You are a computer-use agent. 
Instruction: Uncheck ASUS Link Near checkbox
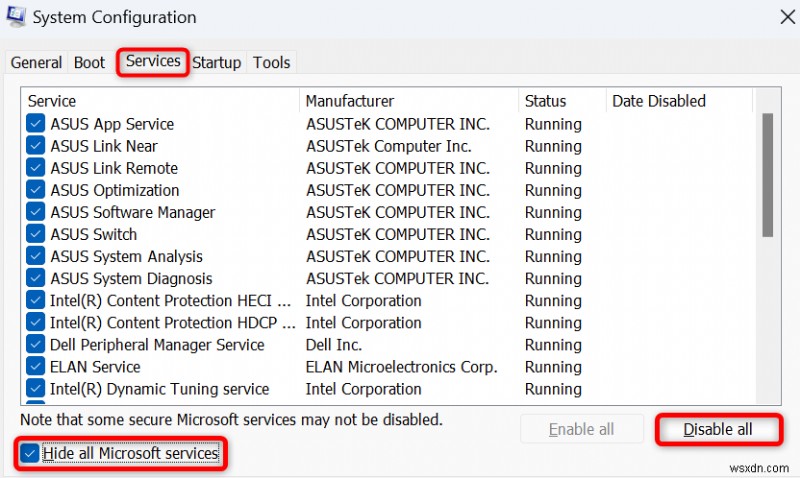click(x=35, y=145)
